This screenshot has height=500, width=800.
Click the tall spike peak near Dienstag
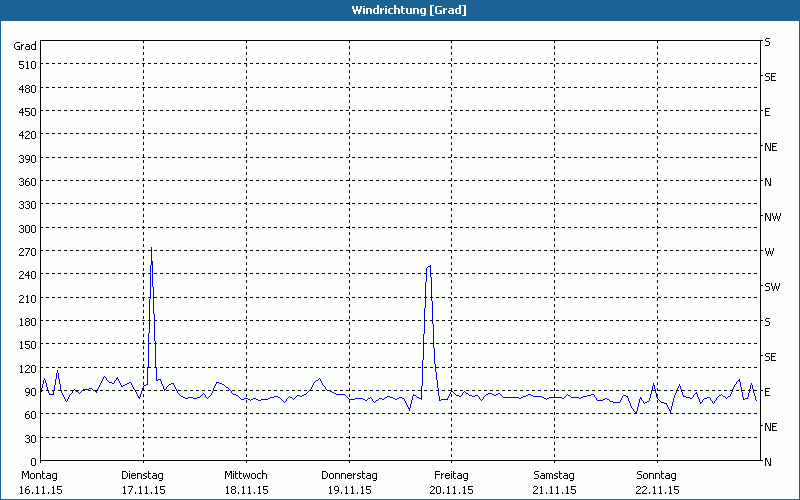tap(151, 249)
